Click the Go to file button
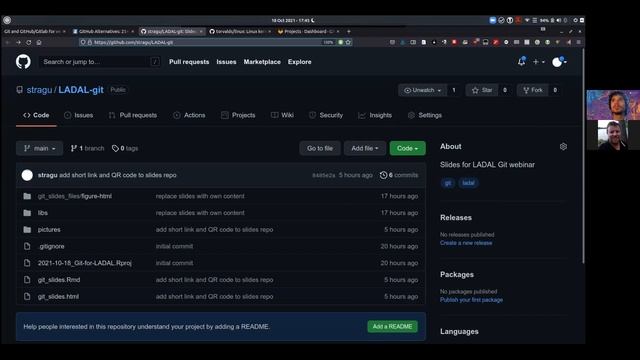 pos(320,148)
